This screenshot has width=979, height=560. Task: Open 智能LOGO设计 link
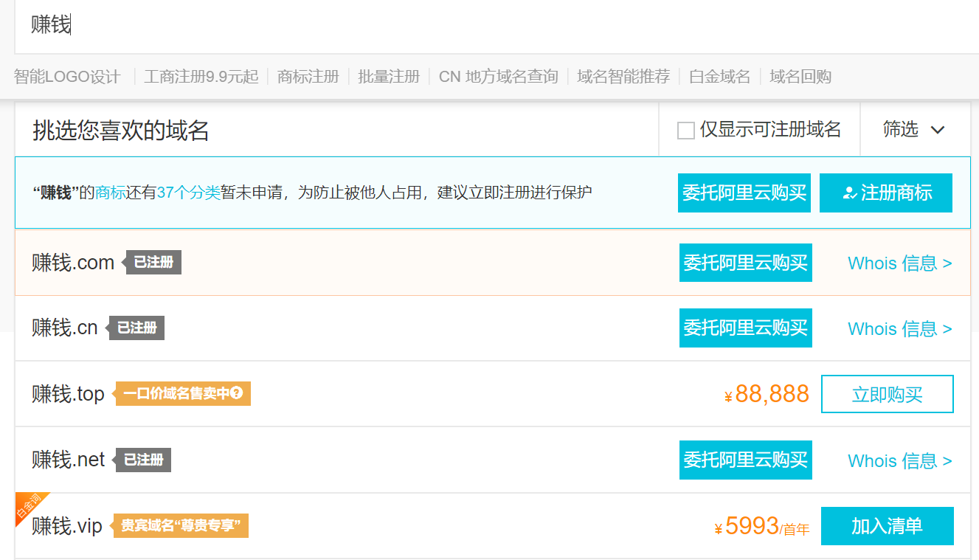(x=67, y=77)
